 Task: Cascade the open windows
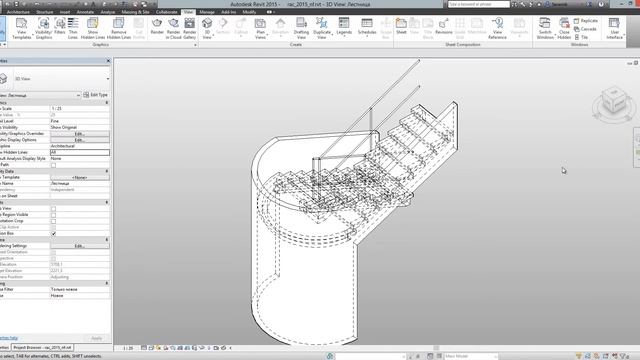click(585, 29)
